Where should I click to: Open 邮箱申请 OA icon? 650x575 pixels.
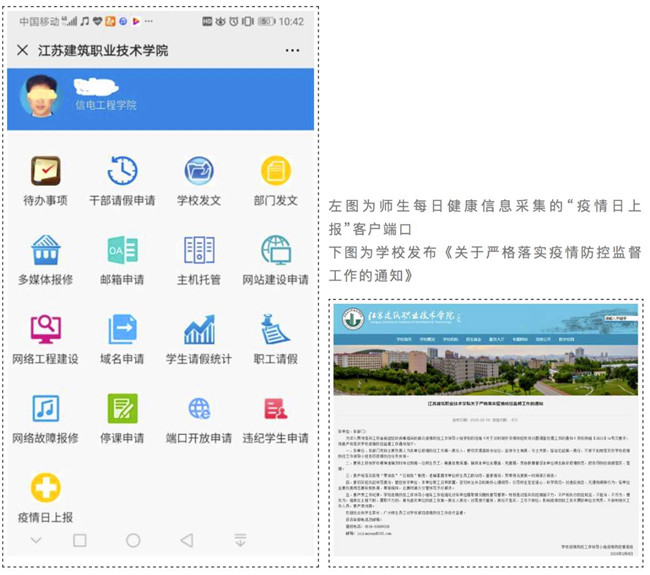pyautogui.click(x=122, y=250)
